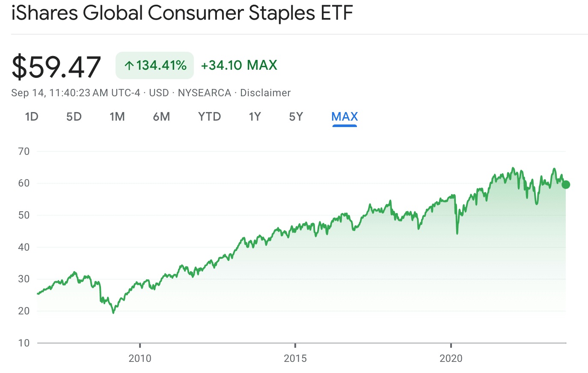Click the 2020 crash dip on chart
The image size is (588, 373).
457,233
